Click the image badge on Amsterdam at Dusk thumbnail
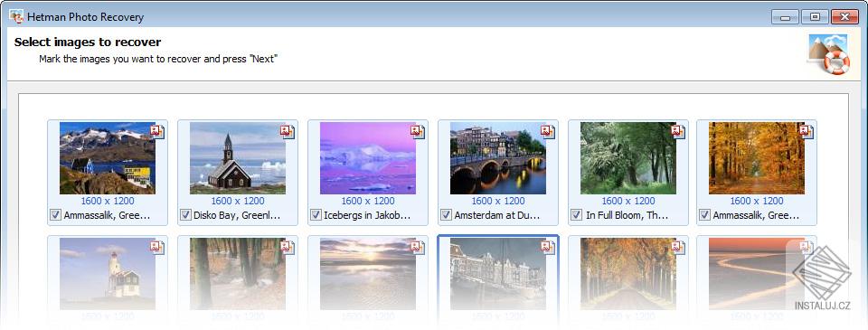 548,131
